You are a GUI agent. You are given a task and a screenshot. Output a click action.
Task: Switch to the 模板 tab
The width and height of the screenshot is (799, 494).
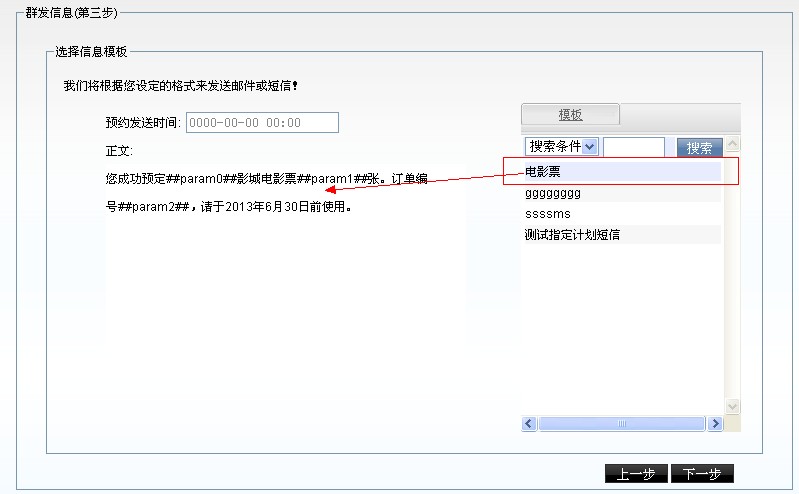[570, 115]
